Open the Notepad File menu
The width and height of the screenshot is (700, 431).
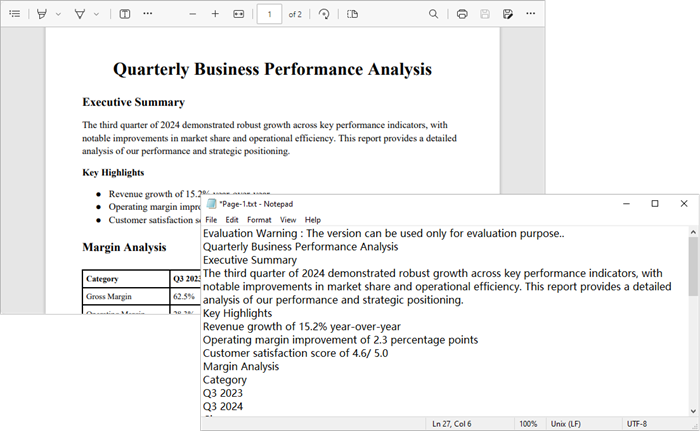click(x=211, y=220)
